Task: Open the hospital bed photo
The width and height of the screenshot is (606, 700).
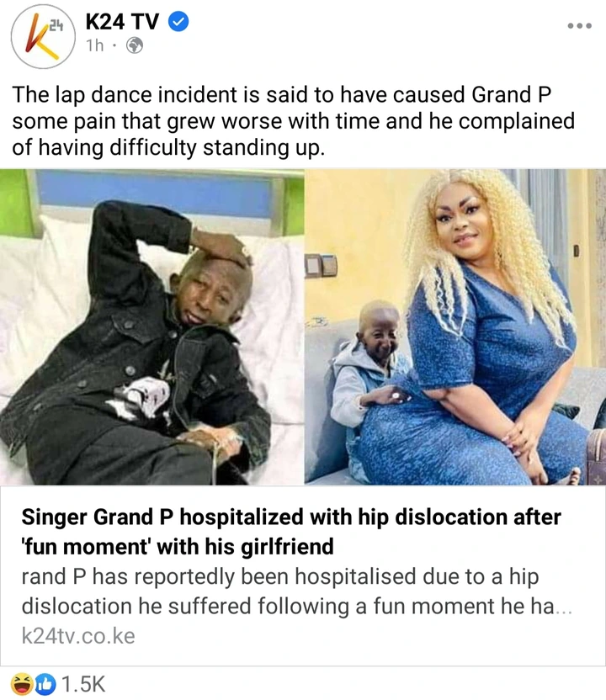Action: click(x=151, y=326)
